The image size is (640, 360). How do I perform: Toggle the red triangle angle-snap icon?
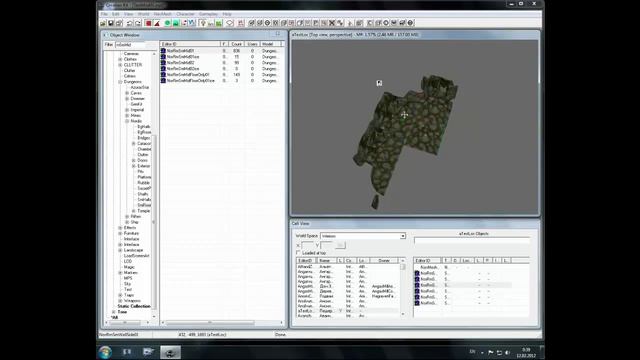(x=157, y=23)
